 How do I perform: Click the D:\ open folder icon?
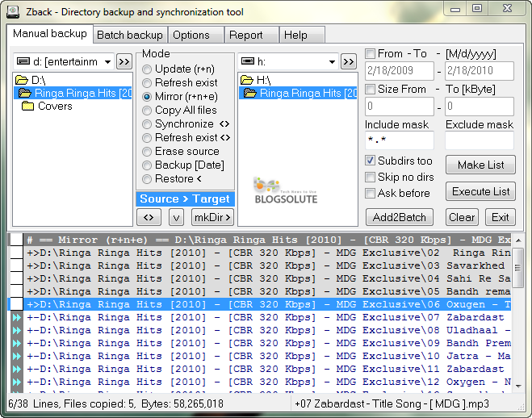(x=21, y=80)
